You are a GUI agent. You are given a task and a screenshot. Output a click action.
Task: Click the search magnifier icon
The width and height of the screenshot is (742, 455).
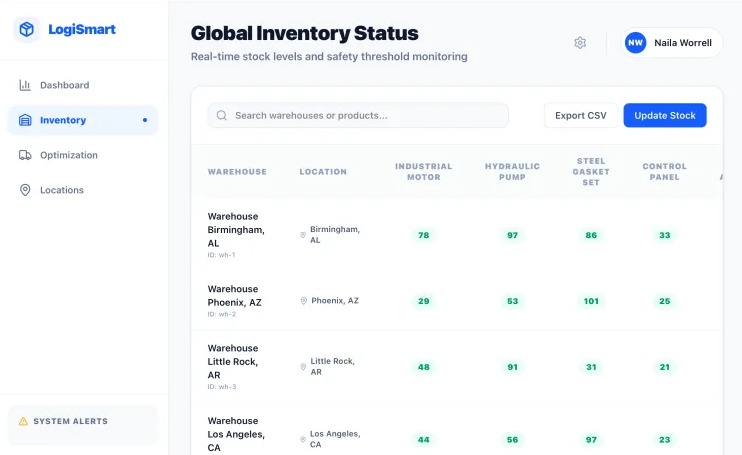coord(221,115)
